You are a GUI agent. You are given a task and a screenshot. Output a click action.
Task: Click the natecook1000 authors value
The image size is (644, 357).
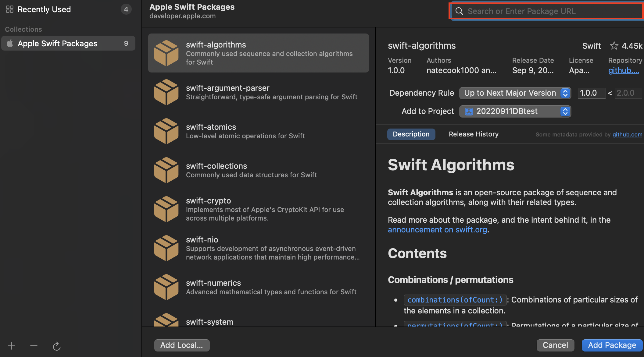461,70
